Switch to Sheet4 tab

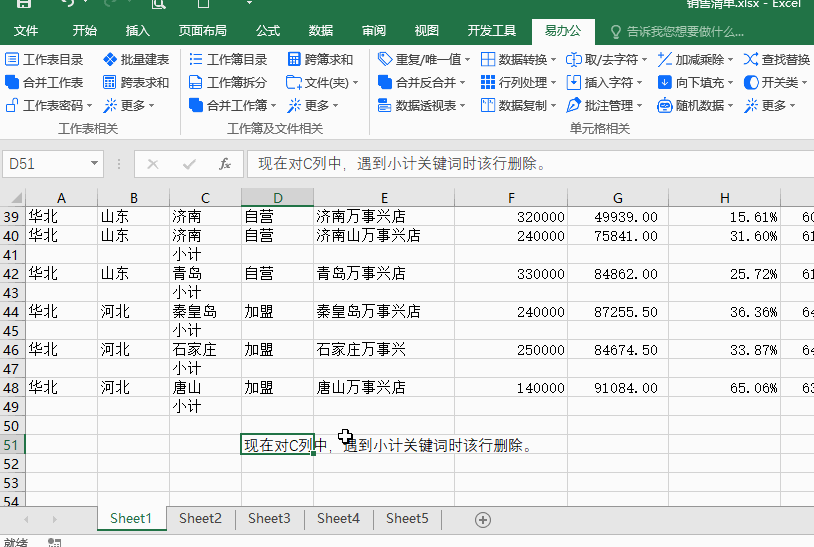[x=338, y=518]
